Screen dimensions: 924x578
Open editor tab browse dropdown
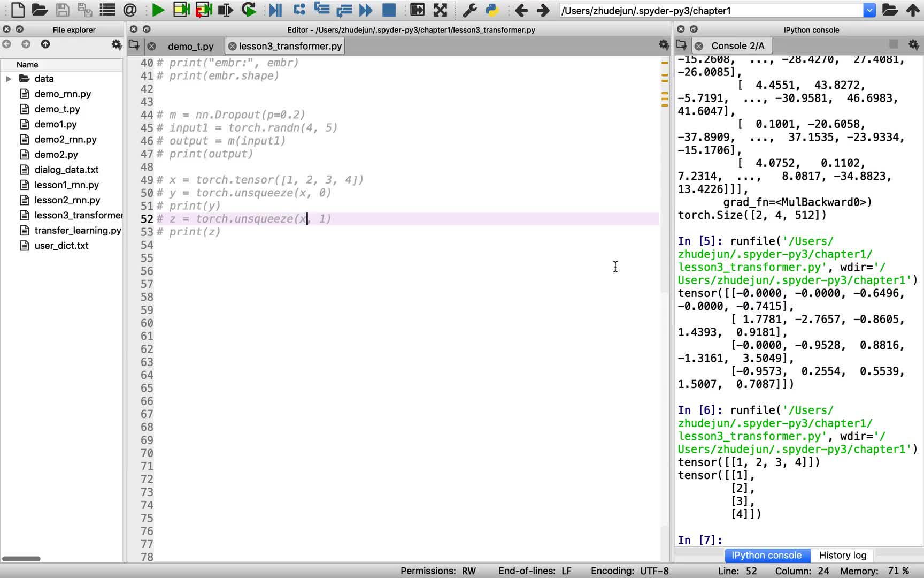point(134,45)
